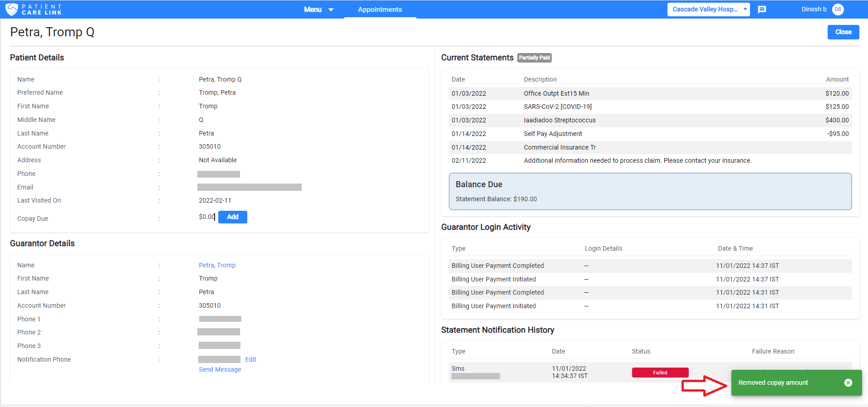
Task: Click the guarantor Account Number 305010 value
Action: click(x=210, y=305)
